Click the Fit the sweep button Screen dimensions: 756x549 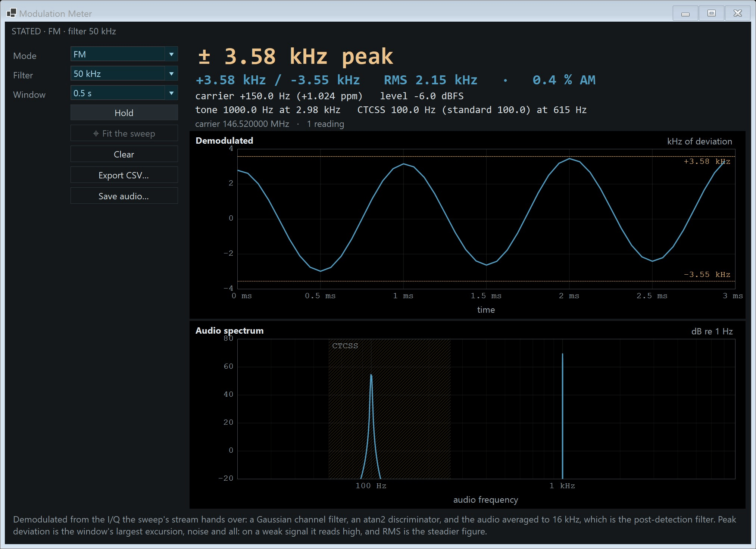point(124,134)
